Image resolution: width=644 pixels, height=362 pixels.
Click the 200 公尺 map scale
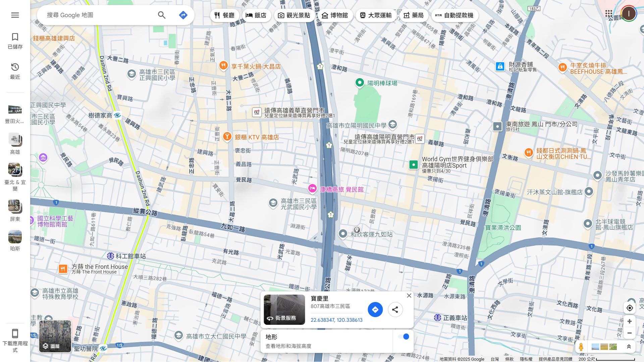tap(606, 359)
